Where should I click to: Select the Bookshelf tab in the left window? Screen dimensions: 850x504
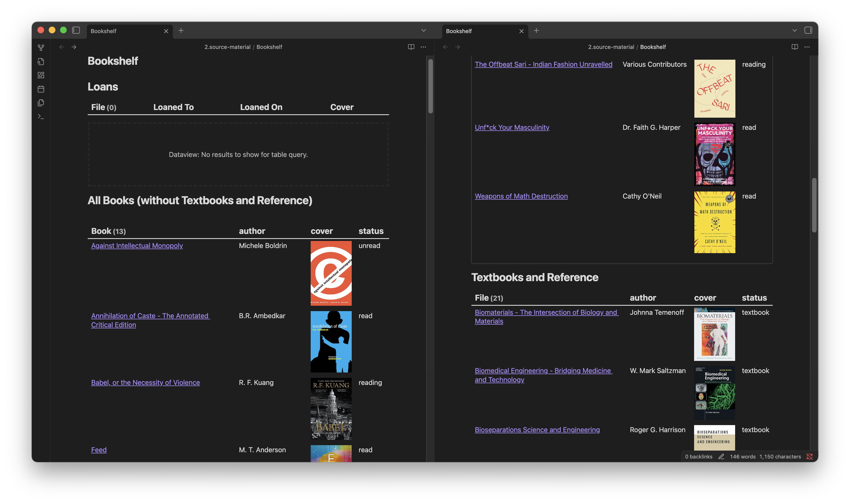[103, 31]
